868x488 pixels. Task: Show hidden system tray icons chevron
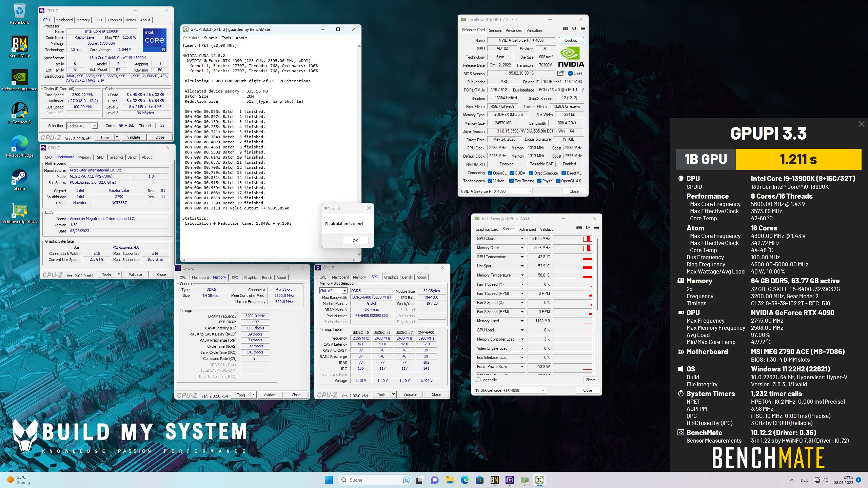point(792,480)
